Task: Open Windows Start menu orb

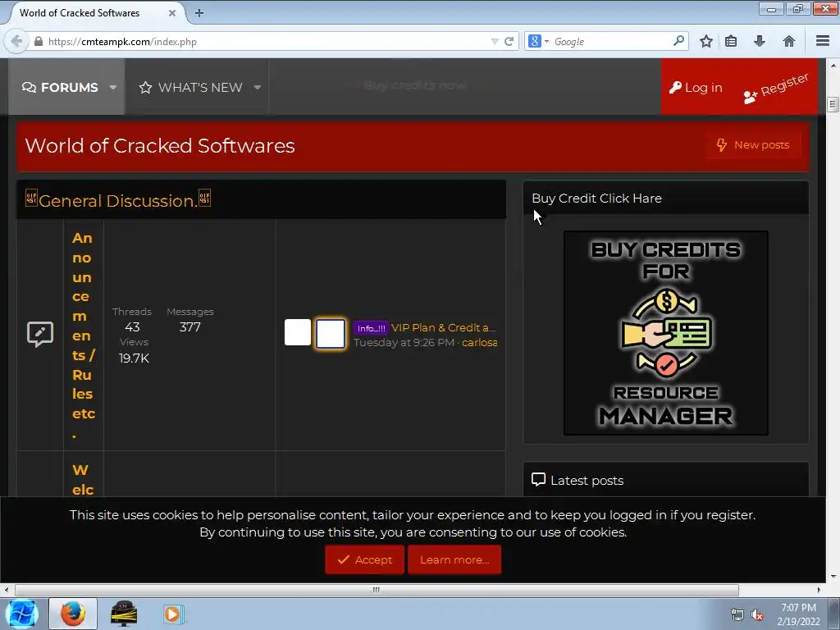Action: [22, 614]
